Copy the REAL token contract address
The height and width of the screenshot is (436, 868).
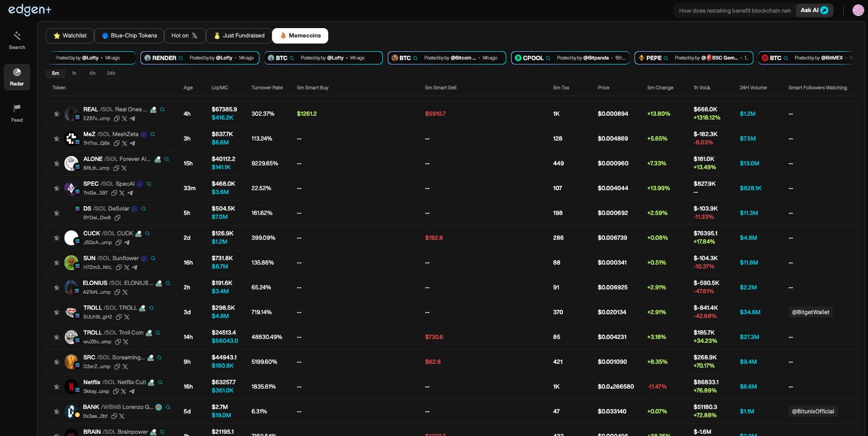click(117, 119)
